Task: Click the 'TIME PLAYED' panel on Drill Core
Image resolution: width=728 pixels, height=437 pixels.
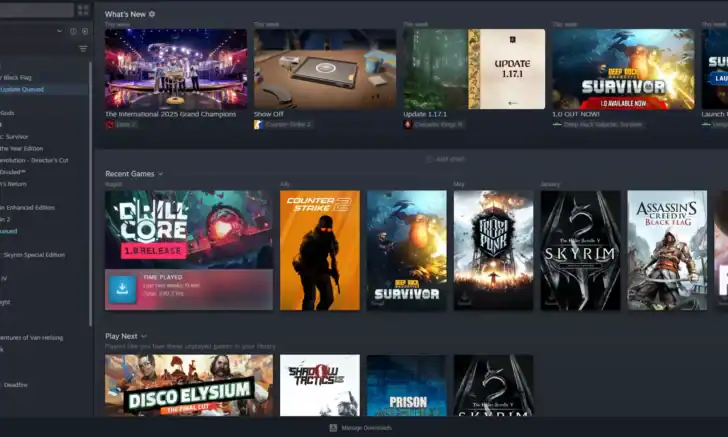Action: pyautogui.click(x=189, y=289)
